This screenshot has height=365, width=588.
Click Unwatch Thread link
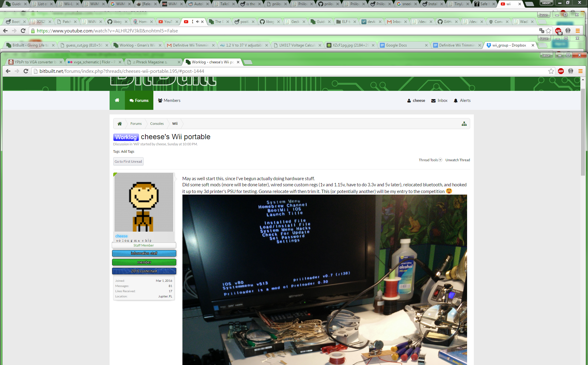click(x=458, y=160)
